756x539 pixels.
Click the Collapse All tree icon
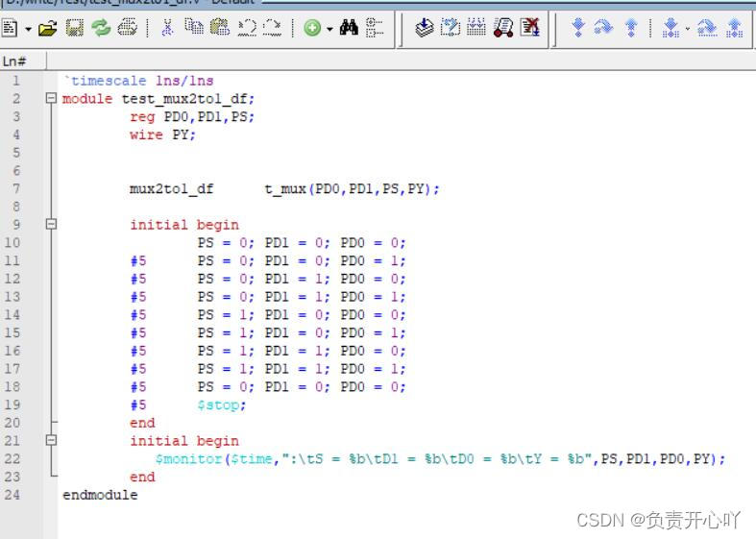tap(375, 28)
